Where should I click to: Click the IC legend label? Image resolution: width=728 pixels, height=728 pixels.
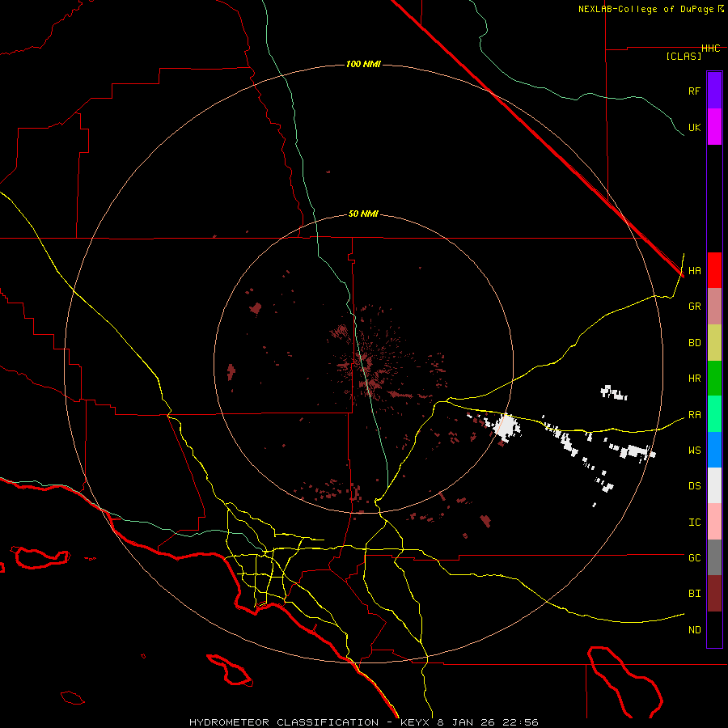pos(694,523)
